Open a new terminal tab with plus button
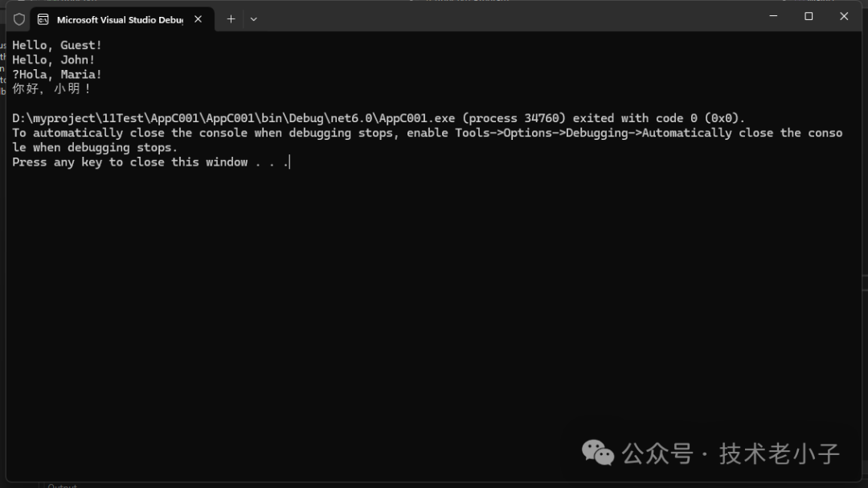 (x=231, y=19)
